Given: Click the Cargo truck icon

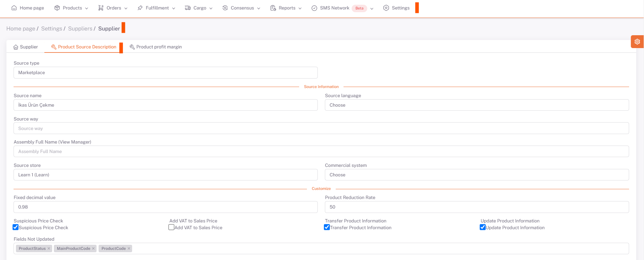Looking at the screenshot, I should point(188,8).
